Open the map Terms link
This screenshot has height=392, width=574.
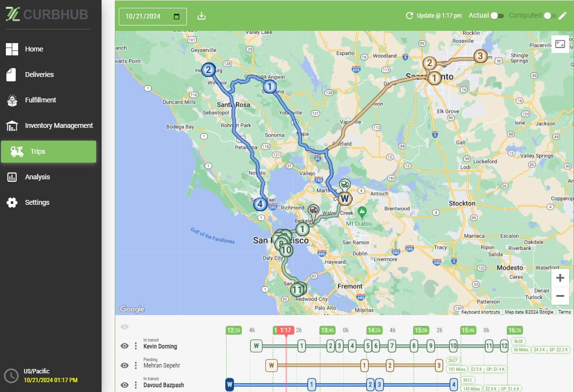click(x=564, y=312)
